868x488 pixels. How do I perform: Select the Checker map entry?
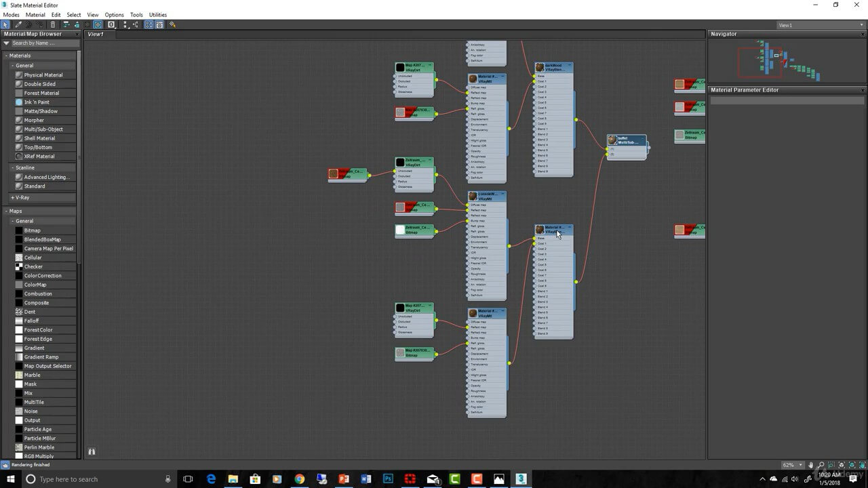point(33,266)
